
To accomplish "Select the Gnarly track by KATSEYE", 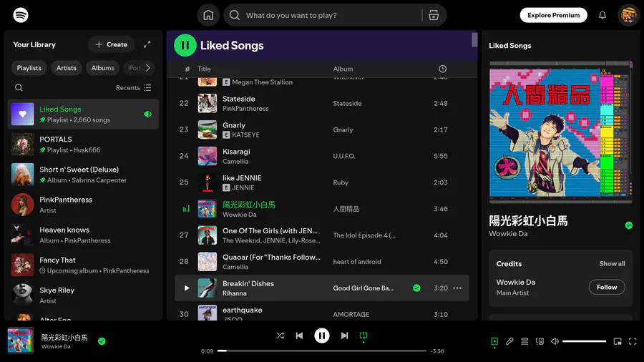I will tap(321, 129).
